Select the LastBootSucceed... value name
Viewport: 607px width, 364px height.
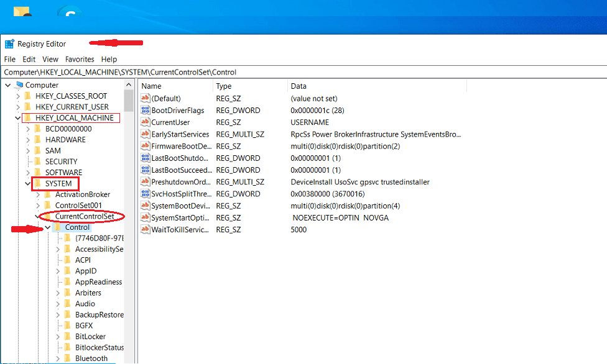tap(182, 170)
